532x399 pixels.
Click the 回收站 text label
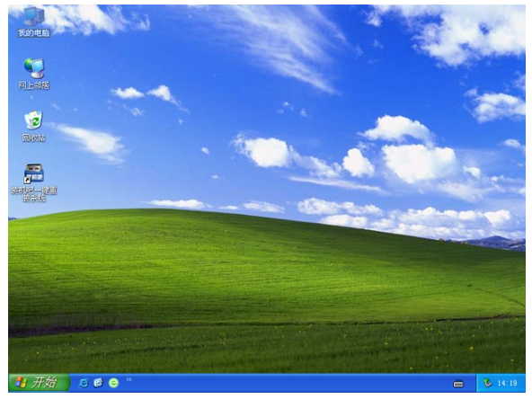33,137
